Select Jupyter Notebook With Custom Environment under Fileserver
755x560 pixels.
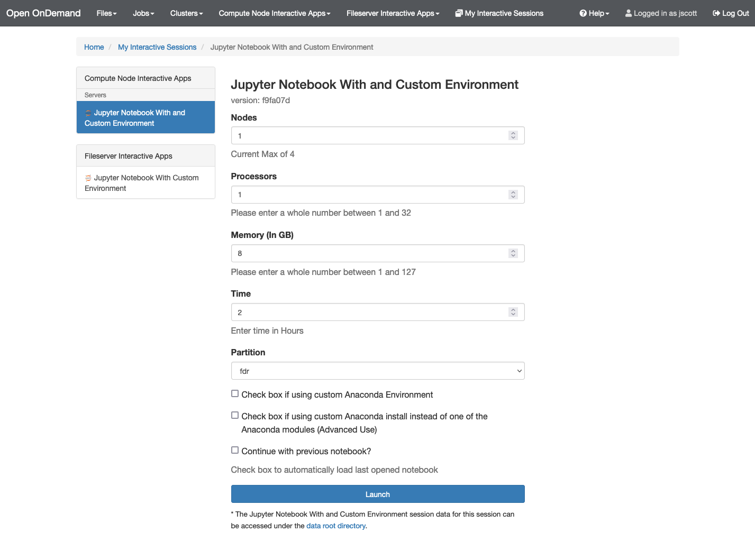click(145, 183)
